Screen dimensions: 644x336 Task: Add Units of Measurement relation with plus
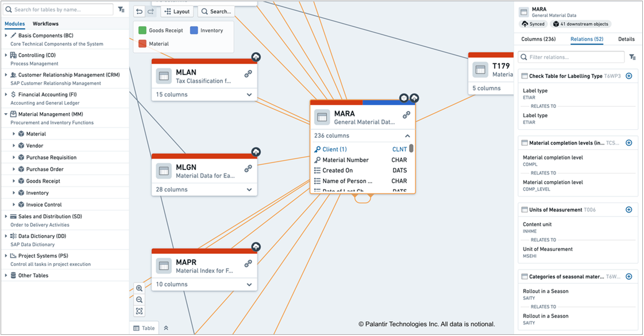(629, 210)
